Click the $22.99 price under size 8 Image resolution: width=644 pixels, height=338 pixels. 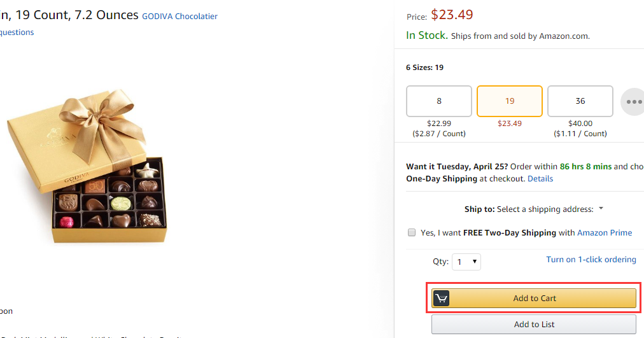pyautogui.click(x=439, y=123)
